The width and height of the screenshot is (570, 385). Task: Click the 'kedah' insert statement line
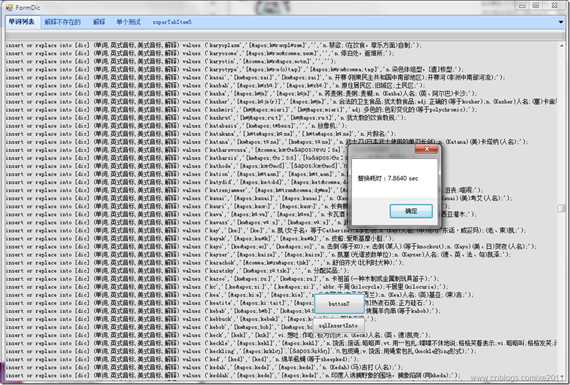click(204, 367)
